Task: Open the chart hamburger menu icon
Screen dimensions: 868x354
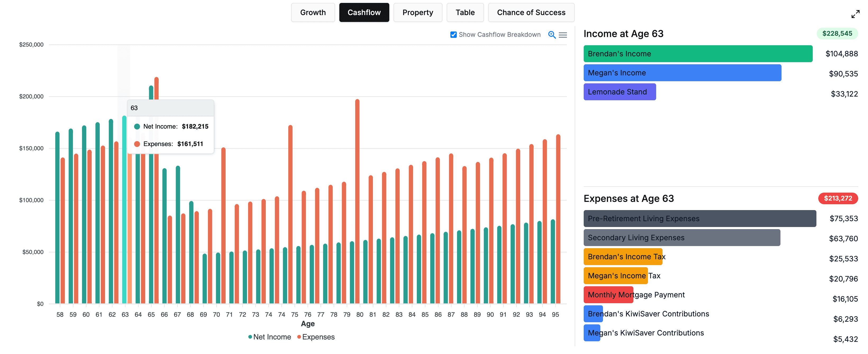Action: (x=563, y=35)
